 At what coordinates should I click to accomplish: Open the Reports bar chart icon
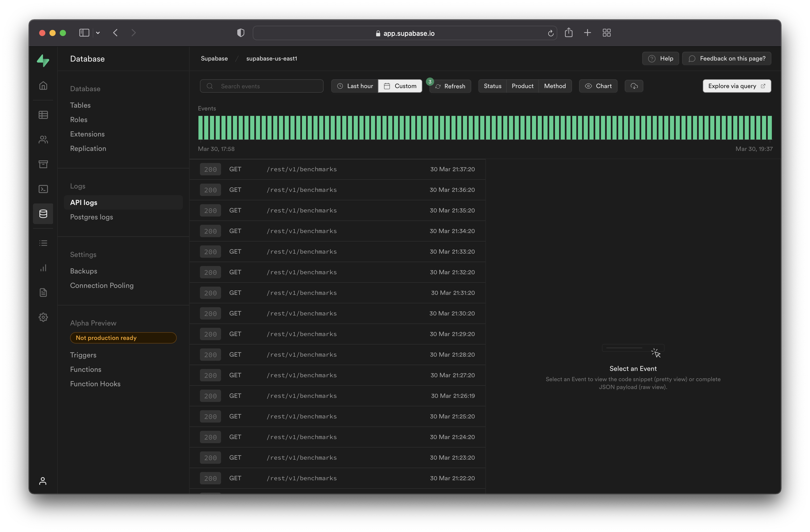pyautogui.click(x=43, y=268)
